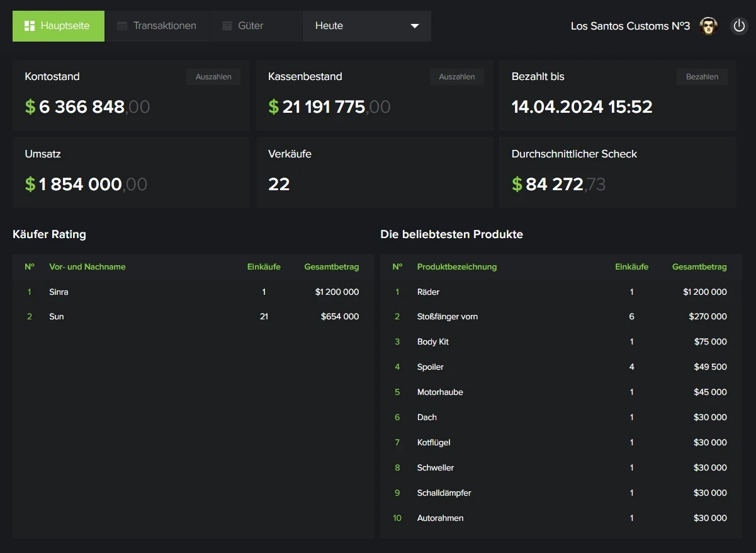The image size is (756, 553).
Task: Click the user avatar picture
Action: click(709, 26)
